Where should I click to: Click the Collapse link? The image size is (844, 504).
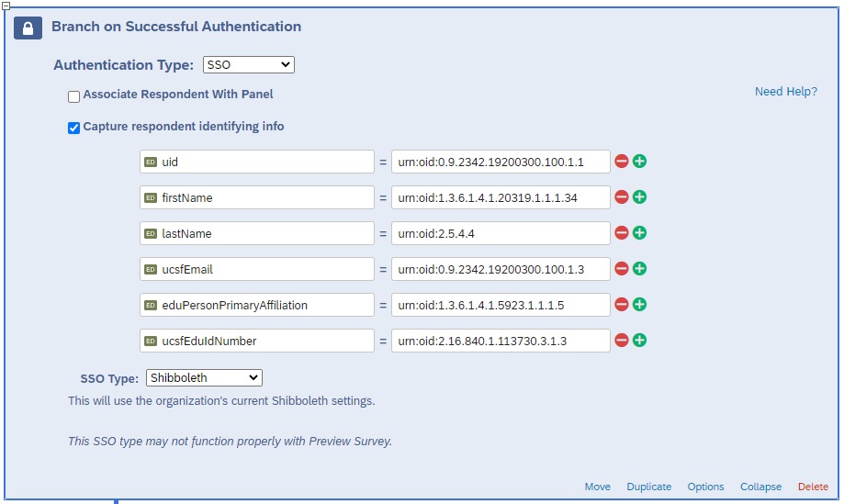[x=760, y=487]
